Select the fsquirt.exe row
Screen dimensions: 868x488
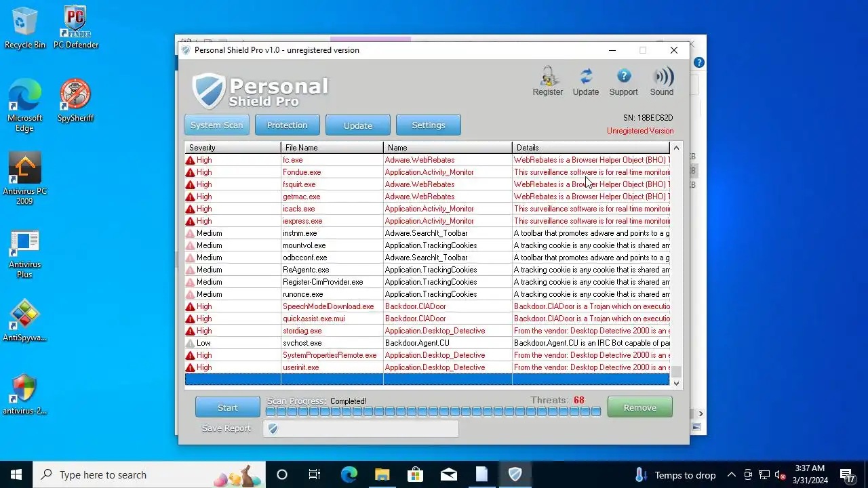[x=427, y=184]
